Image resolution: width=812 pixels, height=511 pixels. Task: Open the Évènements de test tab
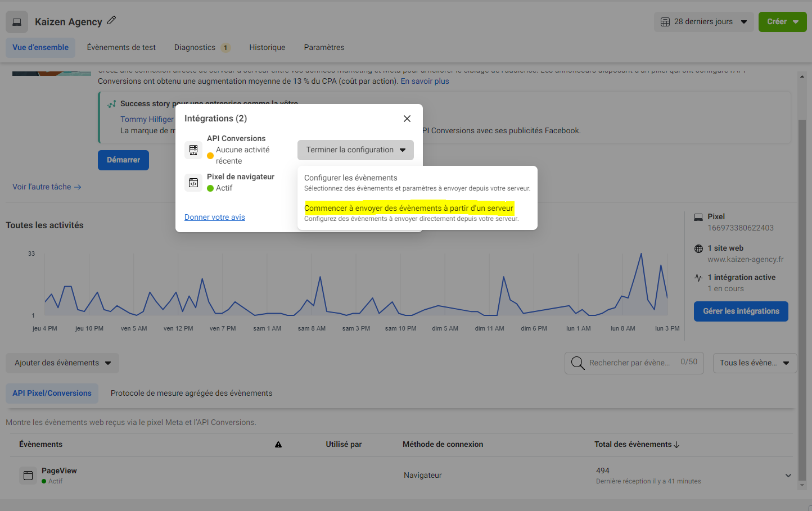[121, 48]
